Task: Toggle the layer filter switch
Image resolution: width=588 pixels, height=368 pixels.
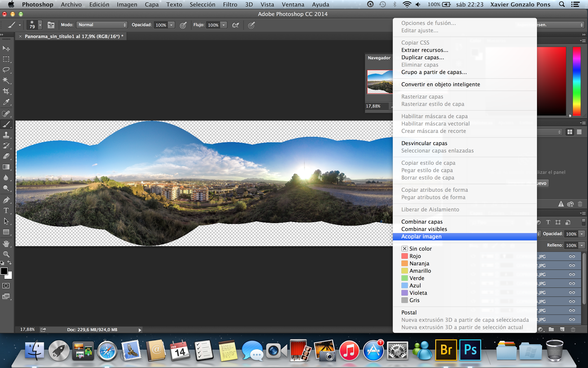Action: [x=584, y=222]
